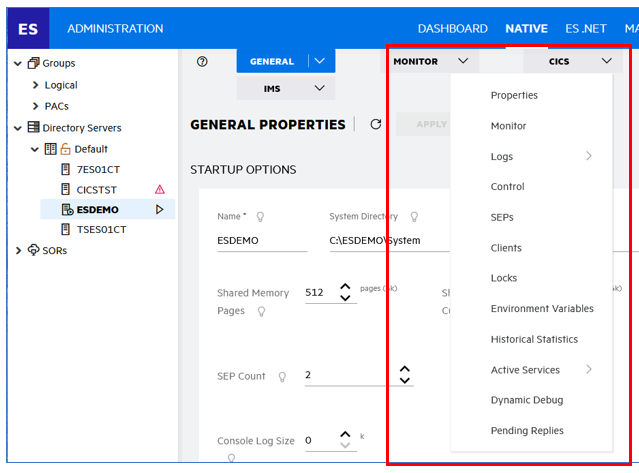
Task: Choose Clients in the Monitor menu
Action: (506, 248)
